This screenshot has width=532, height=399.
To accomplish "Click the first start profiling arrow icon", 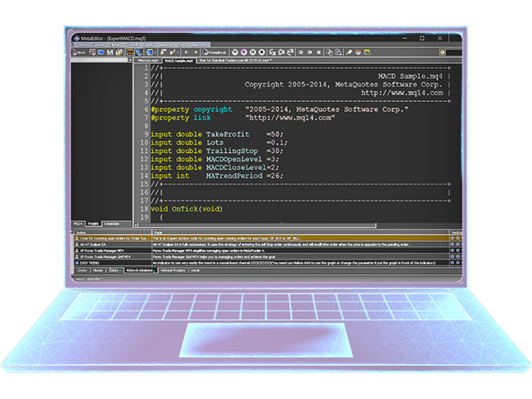I will 301,52.
